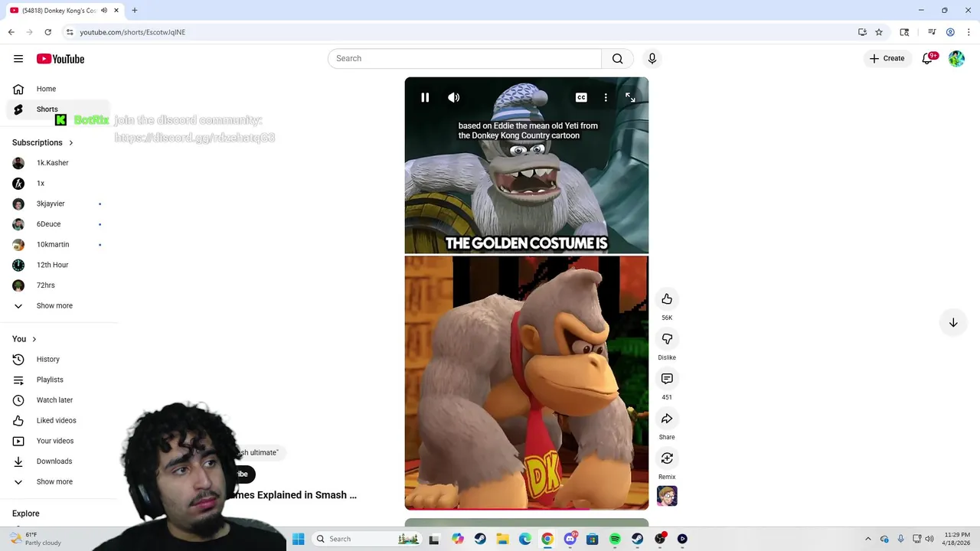Open Downloads in the sidebar

tap(57, 461)
